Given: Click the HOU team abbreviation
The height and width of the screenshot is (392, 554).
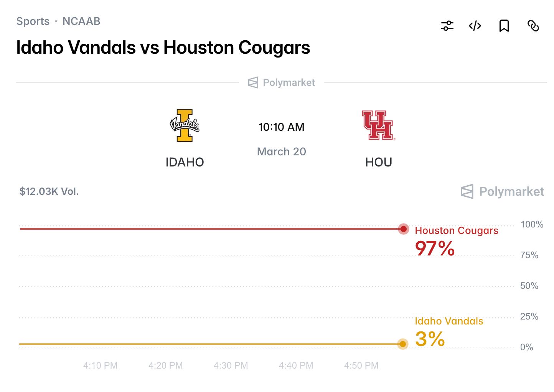Looking at the screenshot, I should (378, 162).
